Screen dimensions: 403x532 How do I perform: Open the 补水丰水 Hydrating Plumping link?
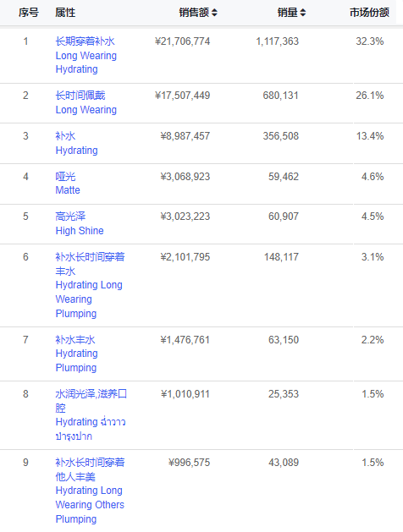coord(76,354)
